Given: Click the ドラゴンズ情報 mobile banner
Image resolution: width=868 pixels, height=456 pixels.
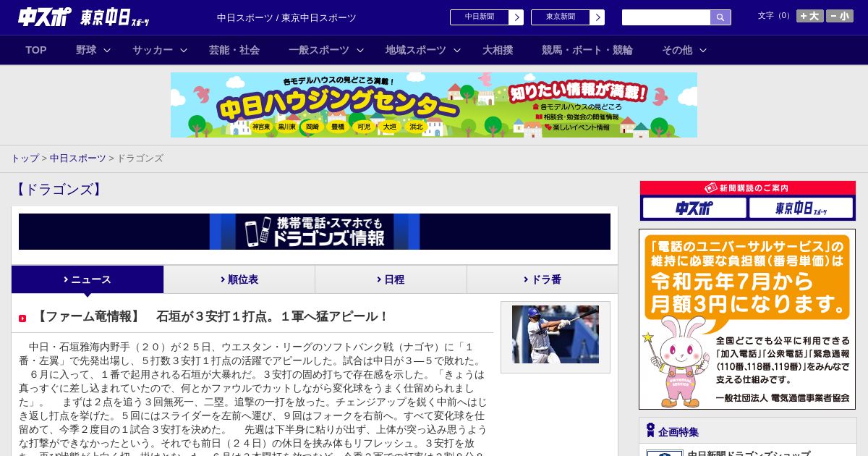Looking at the screenshot, I should pos(315,232).
